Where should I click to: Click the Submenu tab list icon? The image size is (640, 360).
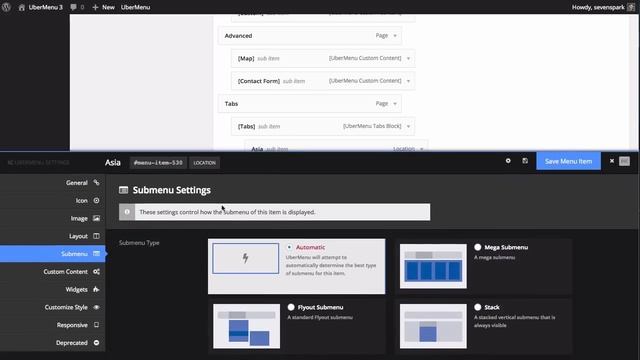pyautogui.click(x=96, y=253)
